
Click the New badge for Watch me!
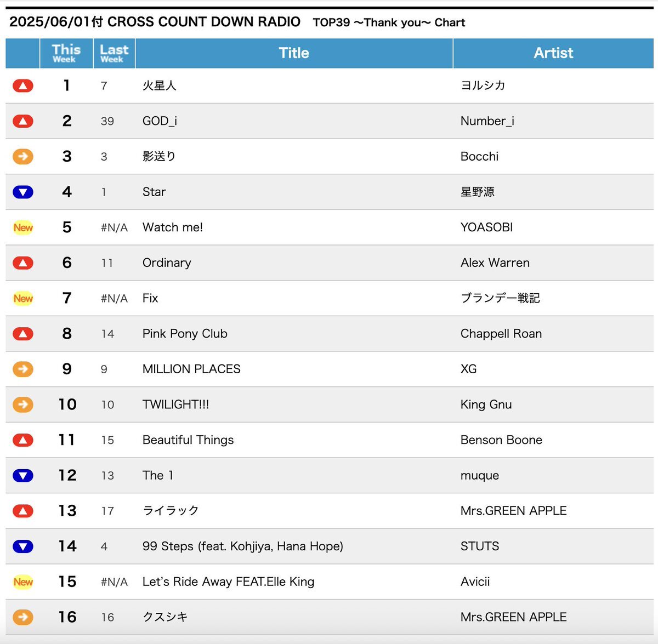[23, 227]
